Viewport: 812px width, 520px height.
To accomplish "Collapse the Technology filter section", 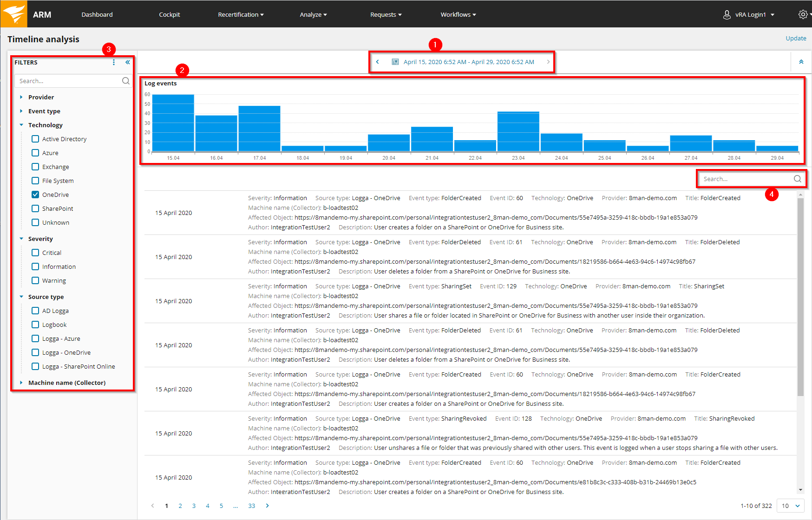I will pos(21,124).
